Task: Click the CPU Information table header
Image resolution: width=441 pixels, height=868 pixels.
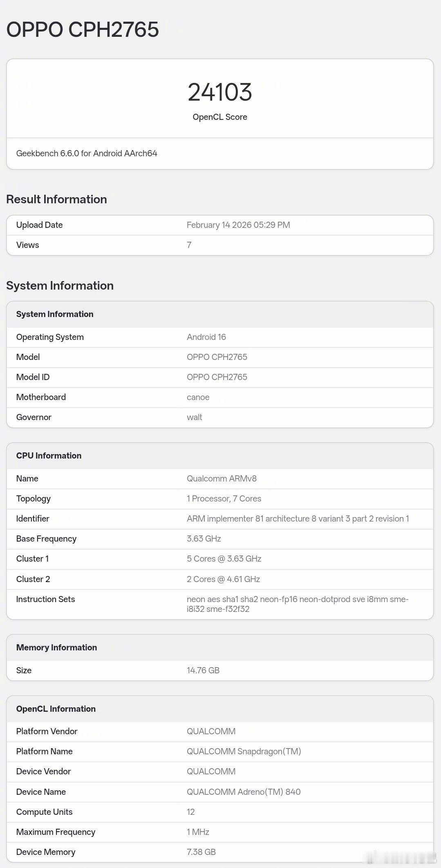Action: point(49,456)
